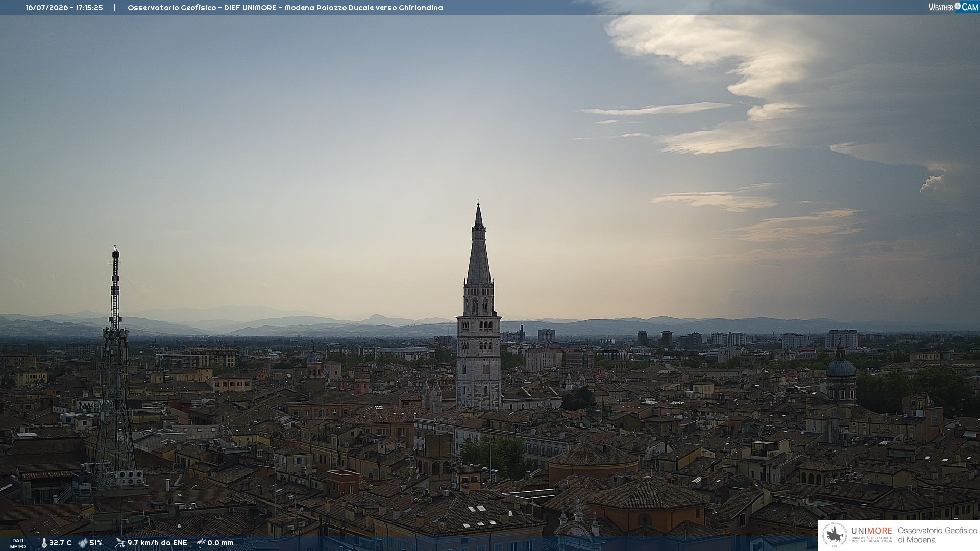This screenshot has width=980, height=551.
Task: Click the 'Osservatorio Geofisico di Modena' logo text
Action: [x=937, y=535]
